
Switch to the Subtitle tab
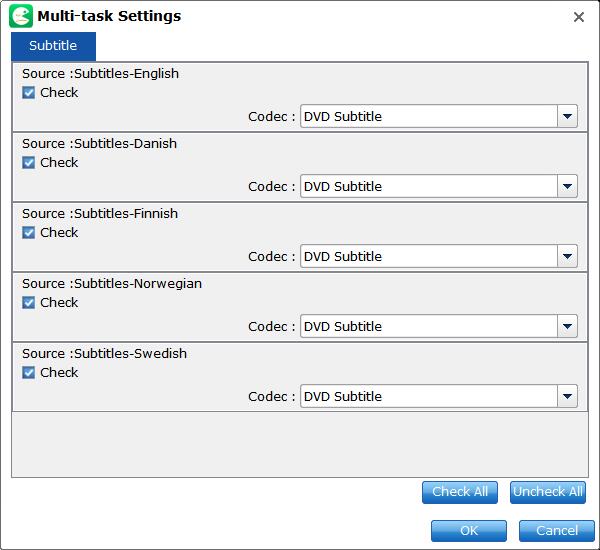point(53,46)
